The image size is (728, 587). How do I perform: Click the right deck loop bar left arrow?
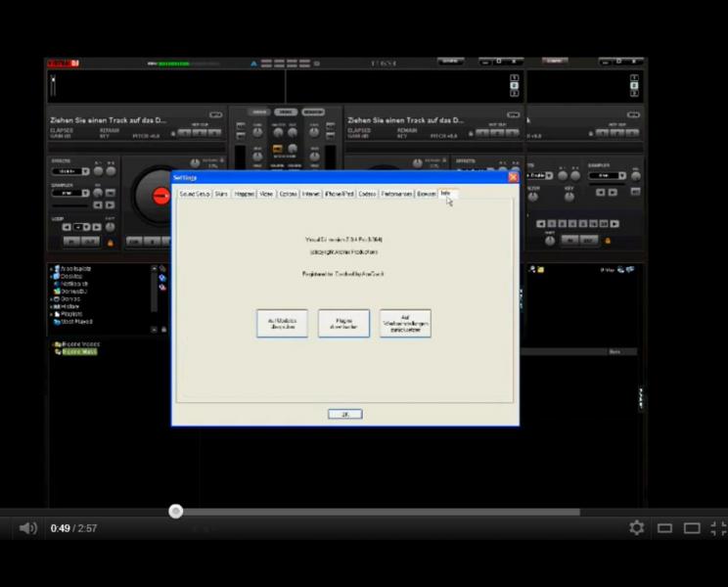(x=540, y=224)
